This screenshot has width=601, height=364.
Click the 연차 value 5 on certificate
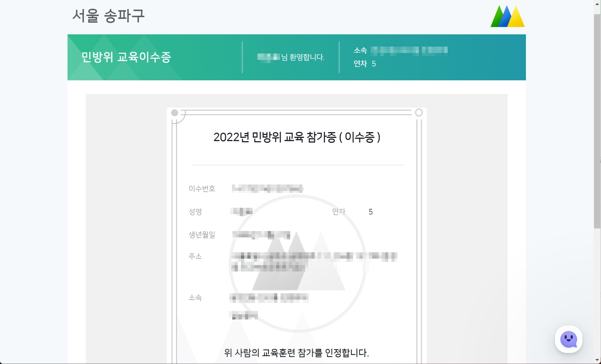370,212
